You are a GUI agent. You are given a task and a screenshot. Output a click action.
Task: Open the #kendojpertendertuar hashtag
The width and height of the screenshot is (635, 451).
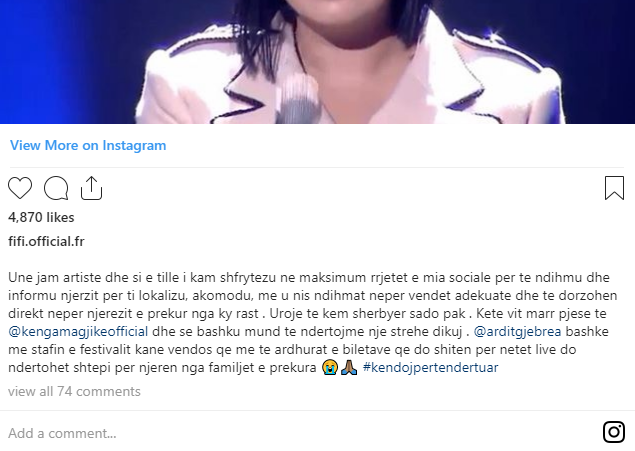click(x=430, y=368)
